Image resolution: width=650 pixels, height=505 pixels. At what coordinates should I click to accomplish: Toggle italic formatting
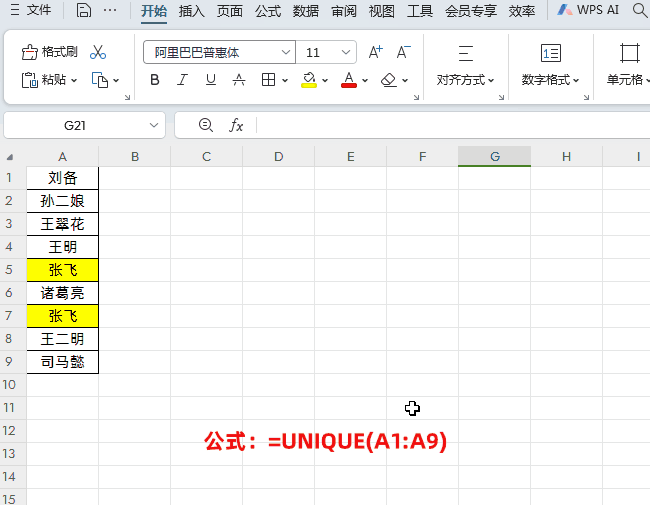pyautogui.click(x=182, y=80)
